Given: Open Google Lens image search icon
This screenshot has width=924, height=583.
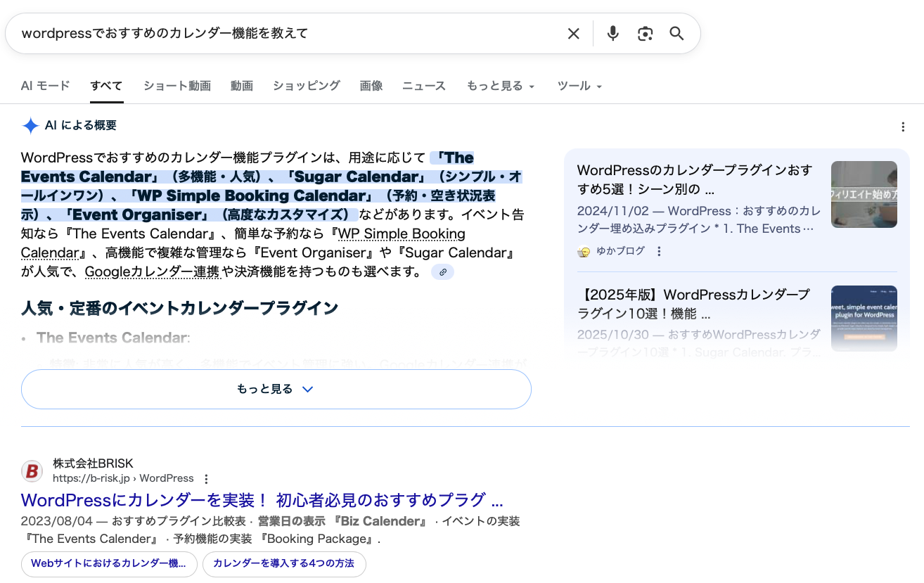Looking at the screenshot, I should point(645,34).
